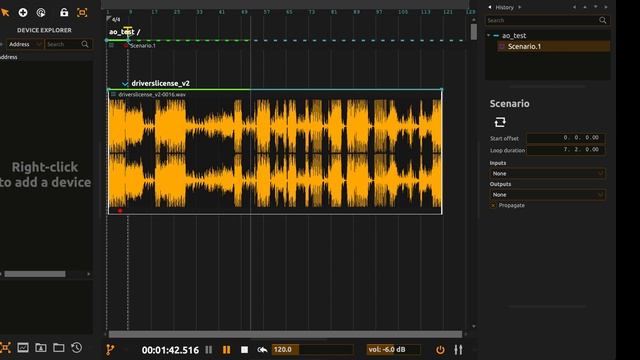Collapse the driverslicense_v2 interval chevron
Image resolution: width=640 pixels, height=360 pixels.
click(125, 84)
